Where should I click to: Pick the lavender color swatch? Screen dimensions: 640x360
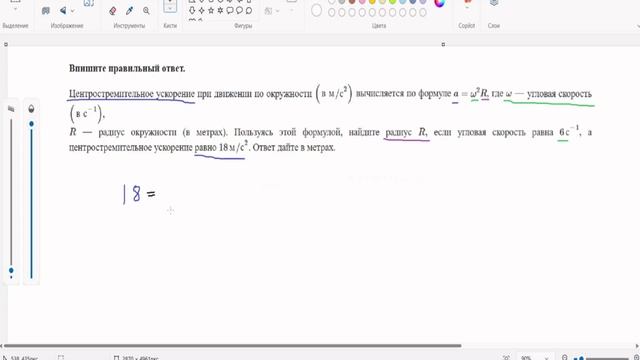[x=423, y=2]
